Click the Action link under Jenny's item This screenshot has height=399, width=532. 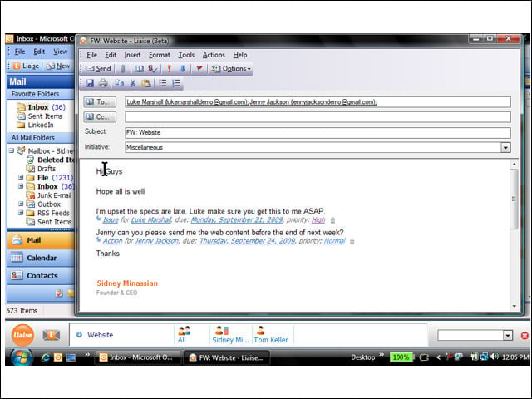tap(112, 241)
